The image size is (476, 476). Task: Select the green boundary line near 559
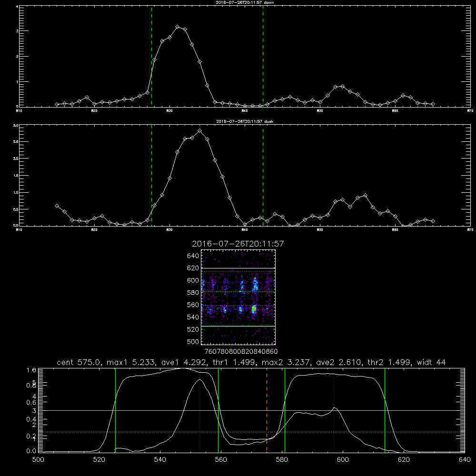pyautogui.click(x=218, y=410)
